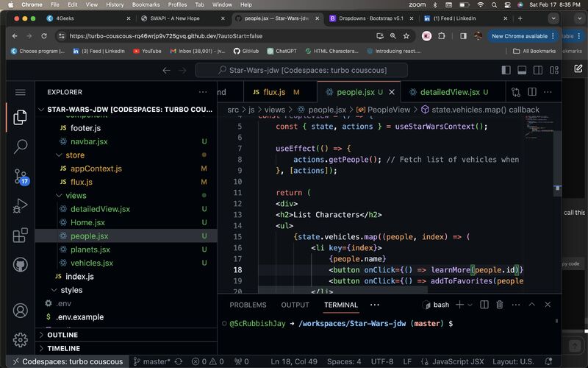Image resolution: width=588 pixels, height=368 pixels.
Task: Open the Extensions view
Action: [20, 236]
